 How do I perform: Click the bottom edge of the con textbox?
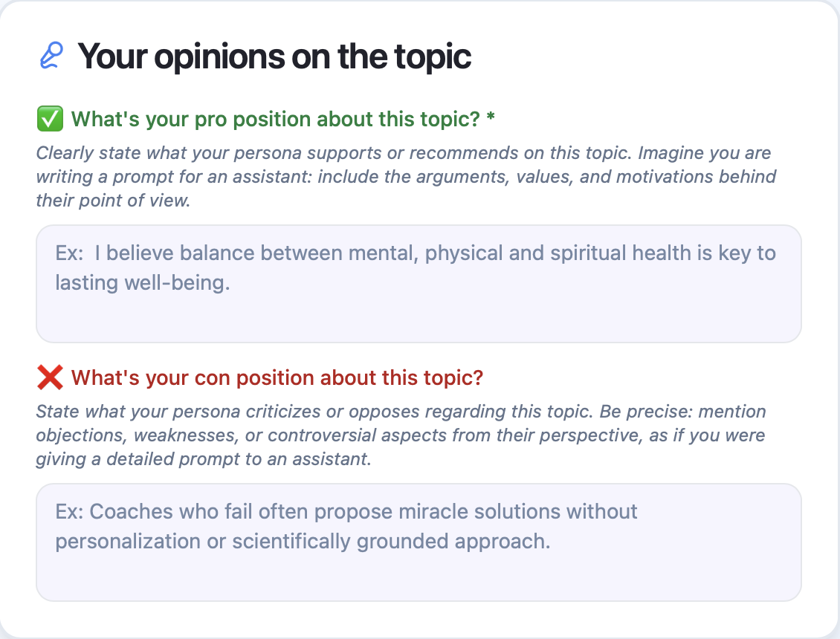(419, 596)
